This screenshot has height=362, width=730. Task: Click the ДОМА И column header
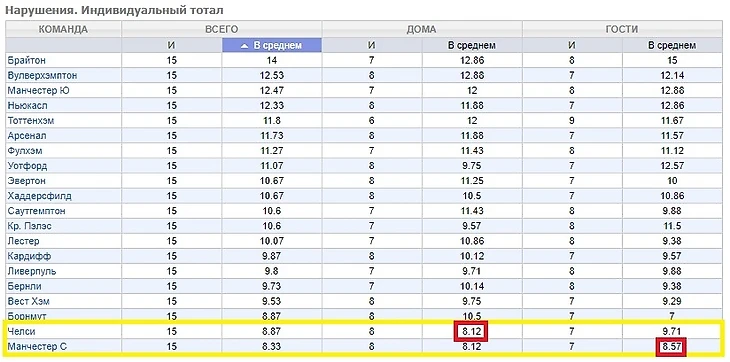coord(372,46)
